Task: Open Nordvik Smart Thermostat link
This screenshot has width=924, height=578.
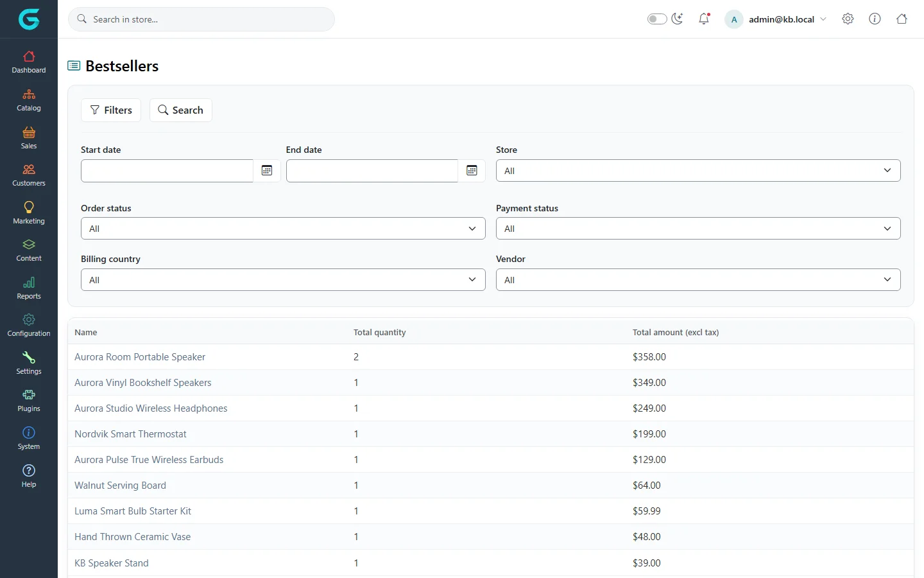Action: pyautogui.click(x=130, y=434)
